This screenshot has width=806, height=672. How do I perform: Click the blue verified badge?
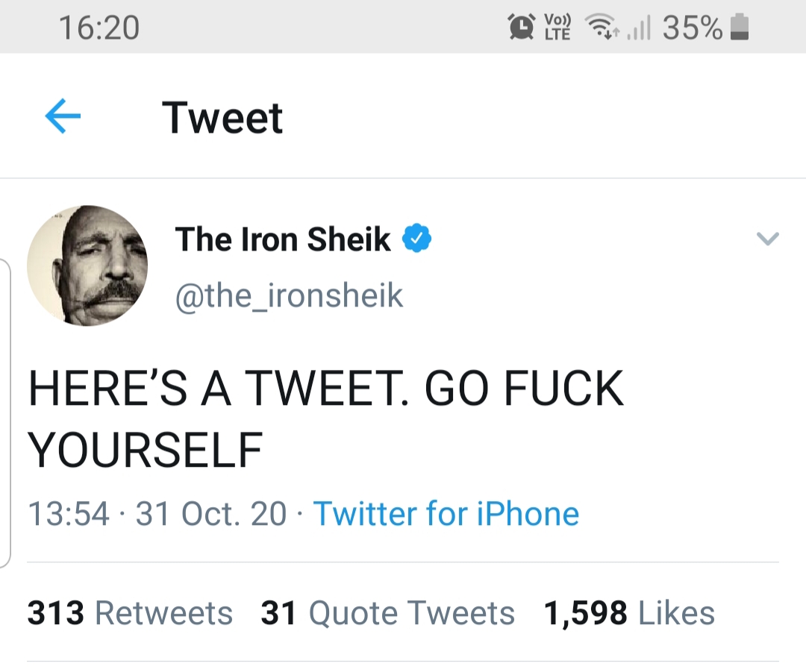point(416,239)
